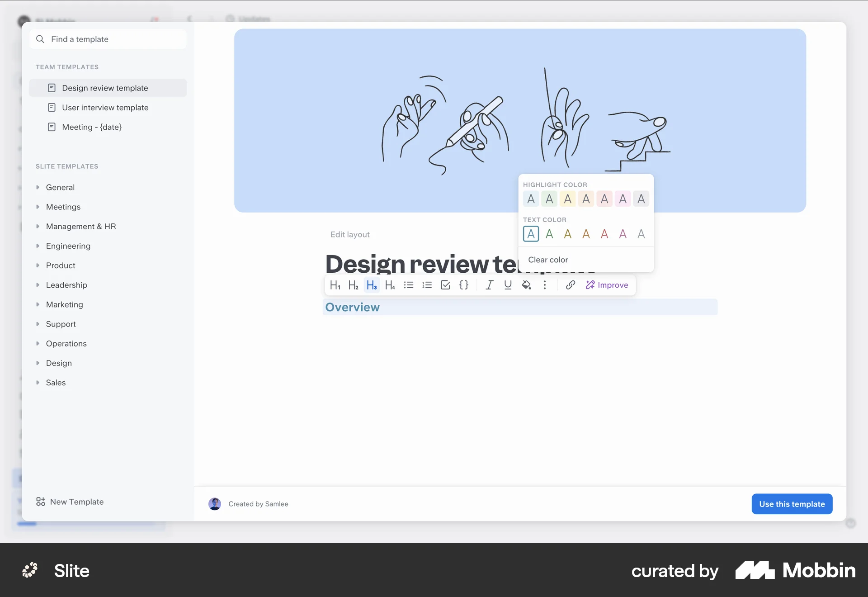Expand the Engineering templates section
This screenshot has height=597, width=868.
69,246
